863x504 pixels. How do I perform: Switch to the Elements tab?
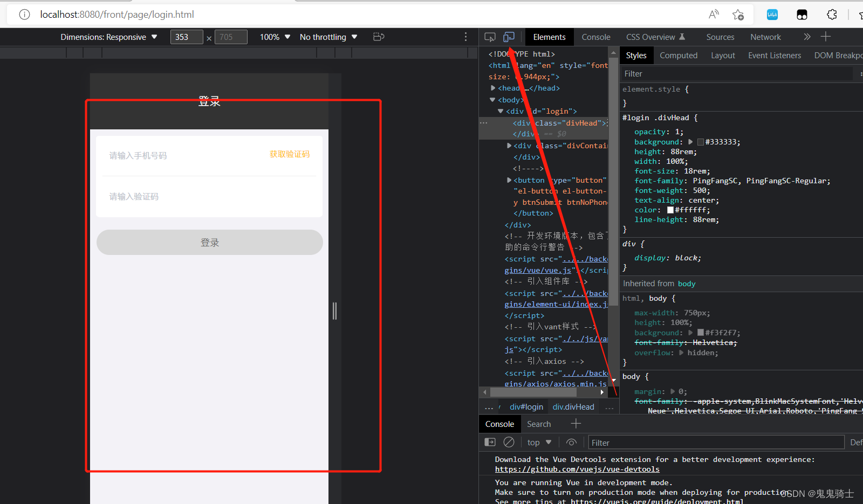(x=549, y=37)
